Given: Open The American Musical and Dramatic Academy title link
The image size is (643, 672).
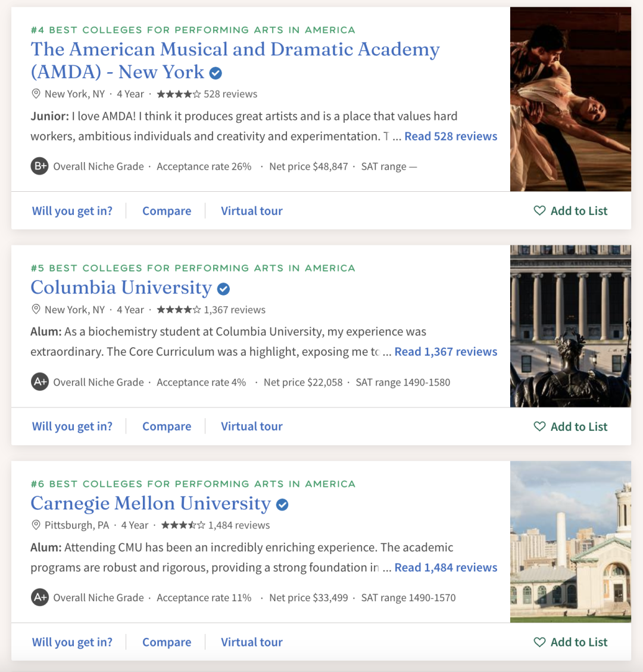Looking at the screenshot, I should click(x=235, y=60).
